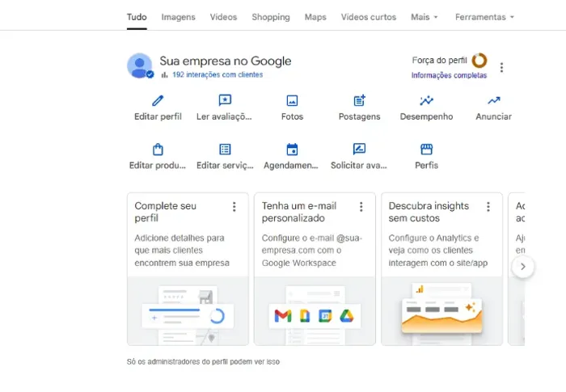Click the Solicitar avaliações icon
The height and width of the screenshot is (392, 566).
pyautogui.click(x=359, y=149)
